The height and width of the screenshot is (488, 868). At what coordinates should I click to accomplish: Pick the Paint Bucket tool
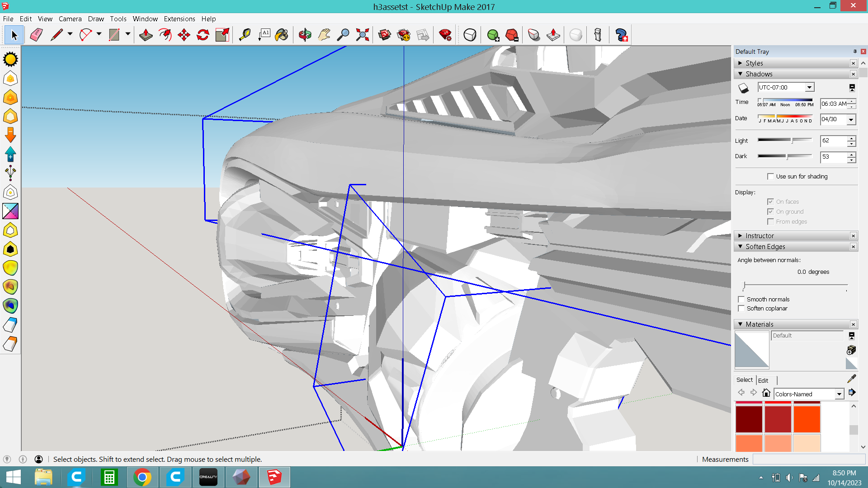(282, 35)
